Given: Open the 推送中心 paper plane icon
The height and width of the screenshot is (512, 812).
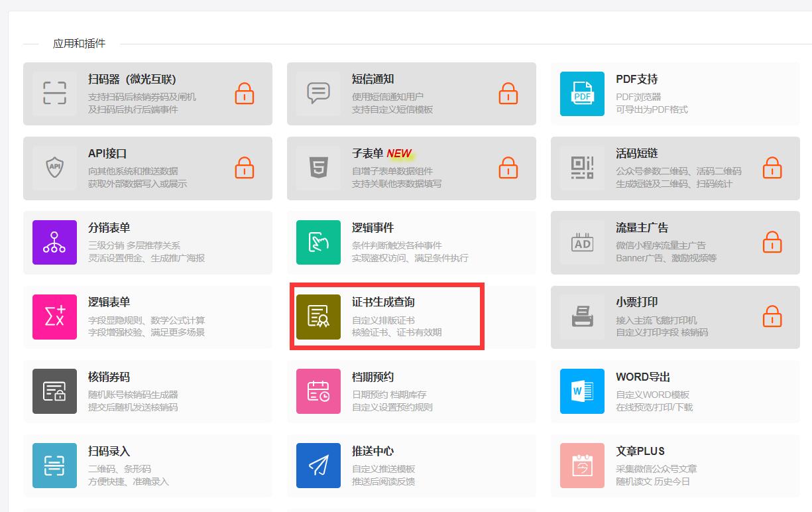Looking at the screenshot, I should pos(318,466).
